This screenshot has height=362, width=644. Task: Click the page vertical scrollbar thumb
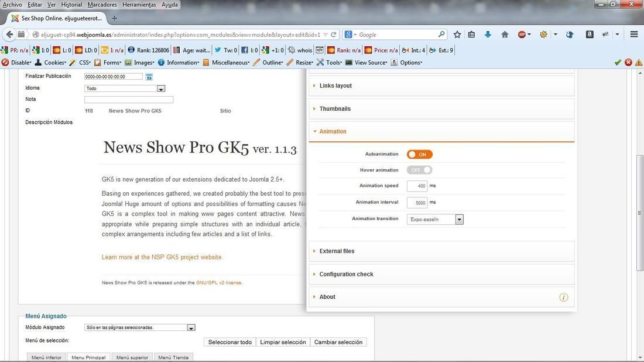pos(640,213)
